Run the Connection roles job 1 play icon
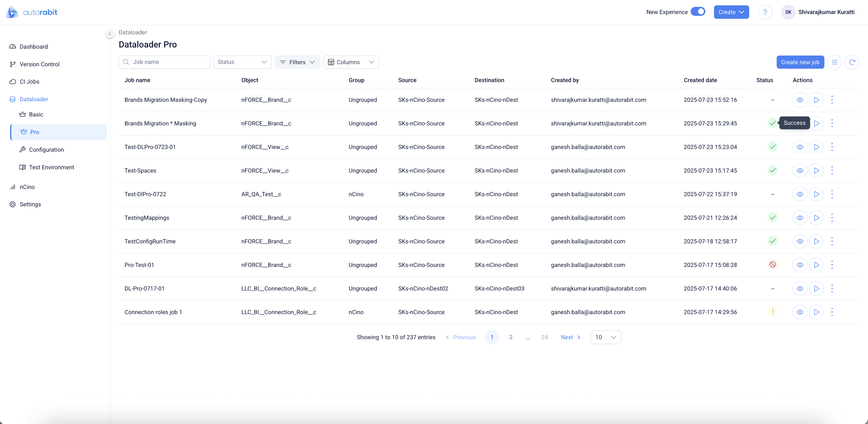 [816, 312]
